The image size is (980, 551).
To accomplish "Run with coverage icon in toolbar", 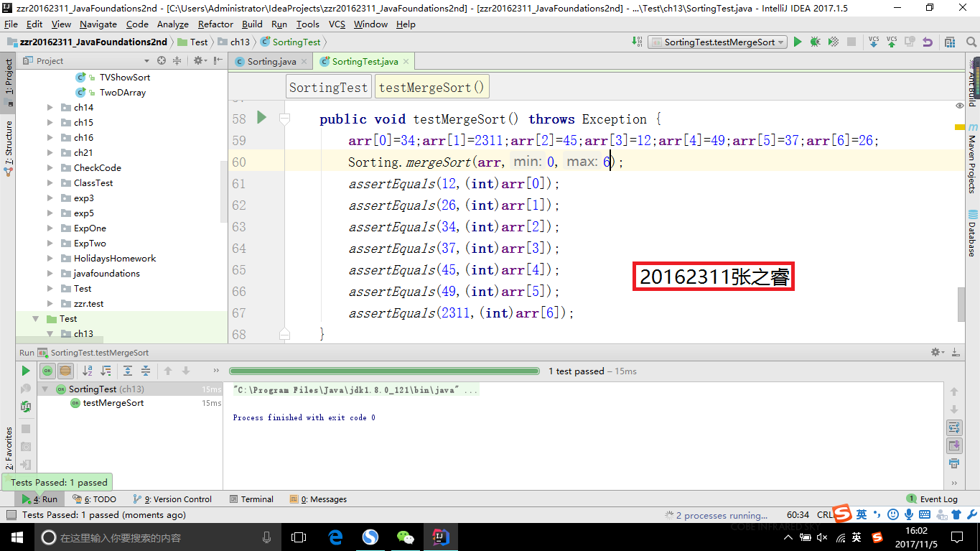I will tap(833, 42).
